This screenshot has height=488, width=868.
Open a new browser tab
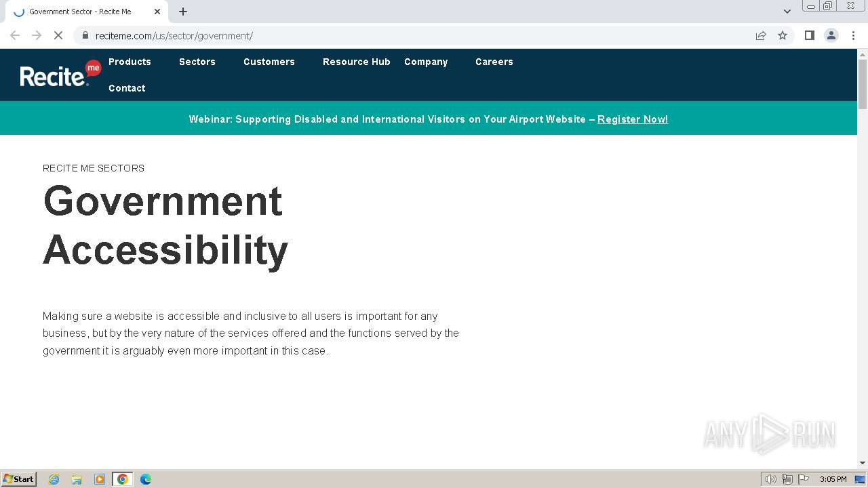[x=183, y=12]
